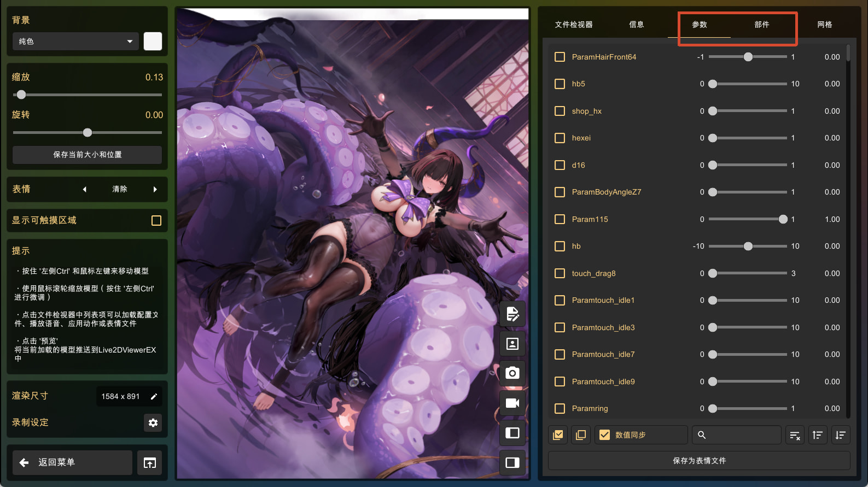Open recording settings gear icon

tap(153, 423)
